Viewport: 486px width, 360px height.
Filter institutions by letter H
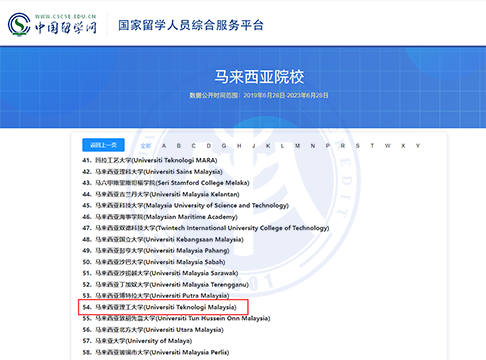click(x=239, y=146)
